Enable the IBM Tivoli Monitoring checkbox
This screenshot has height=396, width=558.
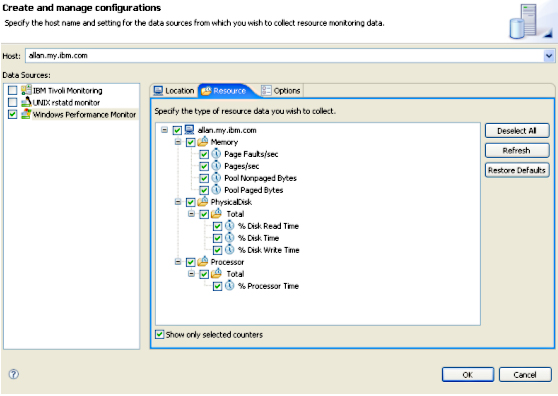coord(12,90)
